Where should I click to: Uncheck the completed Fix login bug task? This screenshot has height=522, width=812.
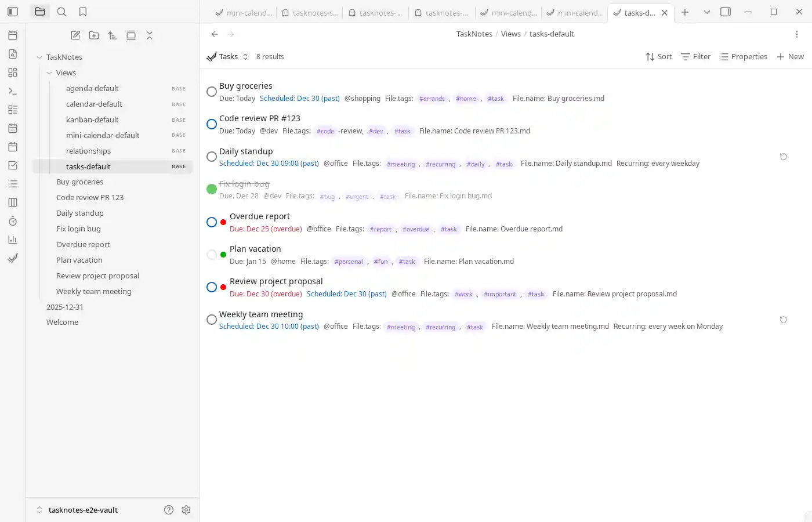[x=212, y=189]
